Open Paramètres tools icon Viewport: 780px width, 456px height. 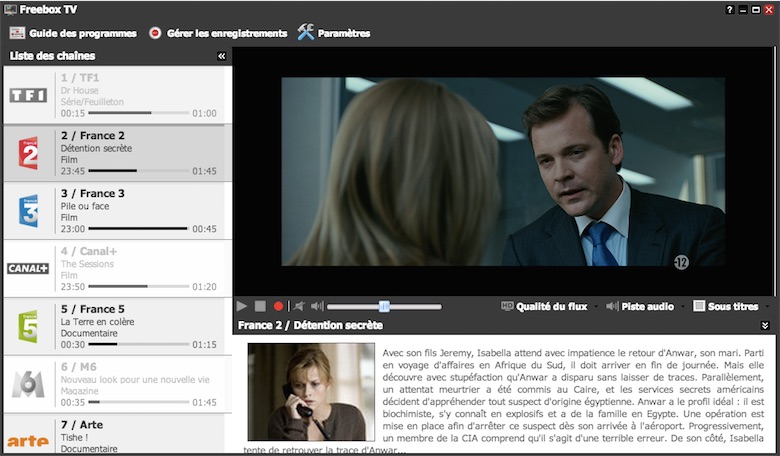click(306, 32)
